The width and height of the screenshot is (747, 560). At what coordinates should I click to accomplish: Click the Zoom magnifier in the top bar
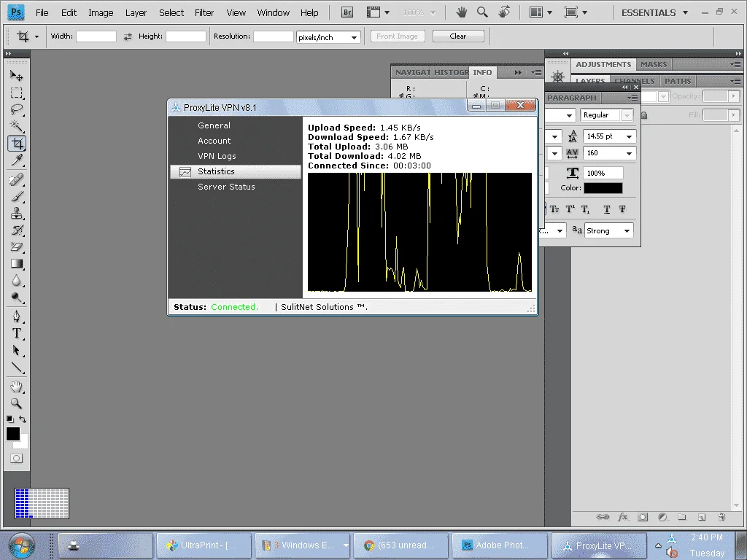click(482, 12)
